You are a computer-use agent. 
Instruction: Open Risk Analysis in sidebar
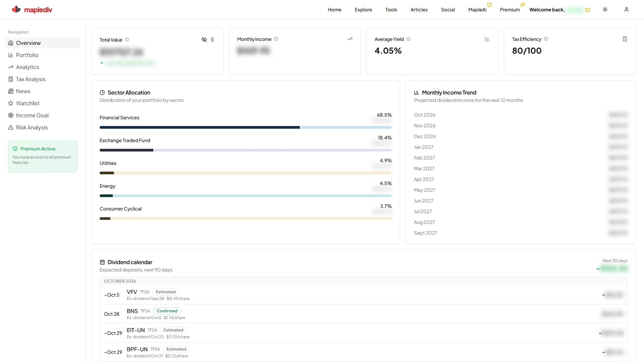pyautogui.click(x=43, y=127)
